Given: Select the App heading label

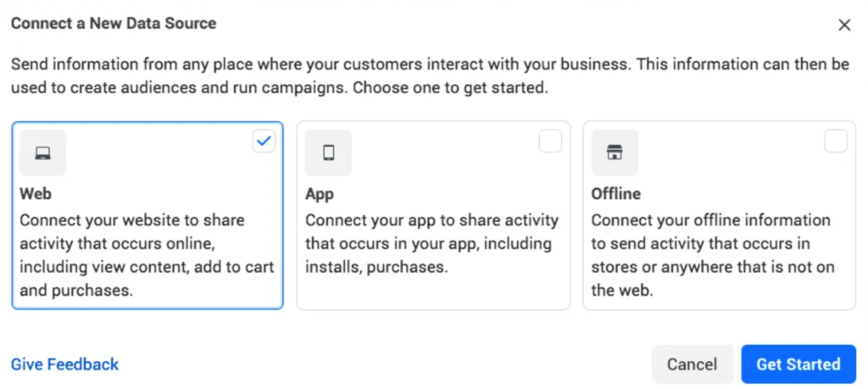Looking at the screenshot, I should point(320,194).
